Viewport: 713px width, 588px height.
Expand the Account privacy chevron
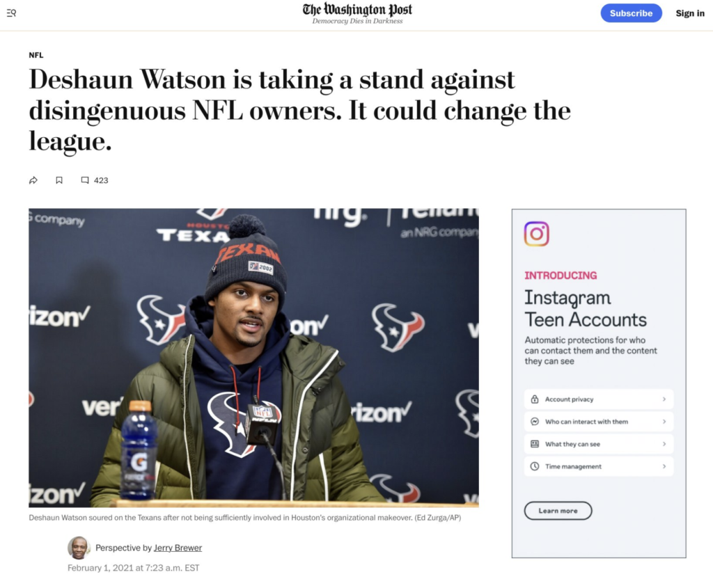tap(664, 399)
